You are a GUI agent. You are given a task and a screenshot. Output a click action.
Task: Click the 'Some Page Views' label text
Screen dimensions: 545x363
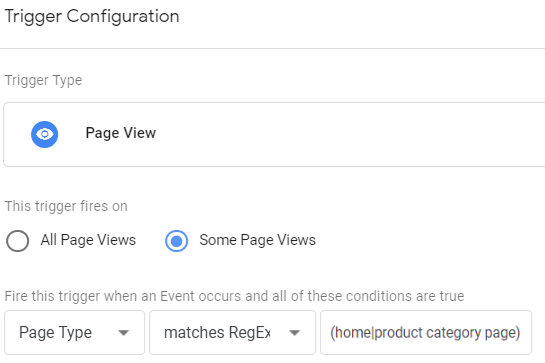(x=258, y=240)
